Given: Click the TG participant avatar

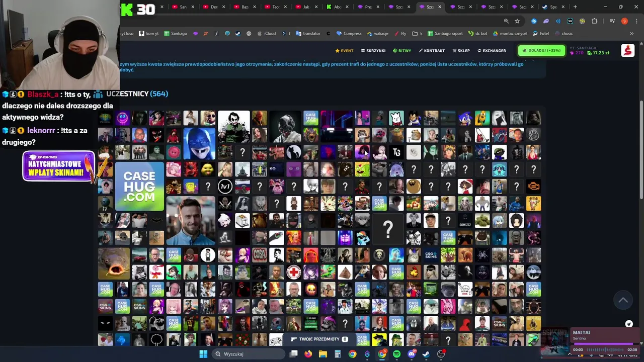Looking at the screenshot, I should click(x=396, y=152).
